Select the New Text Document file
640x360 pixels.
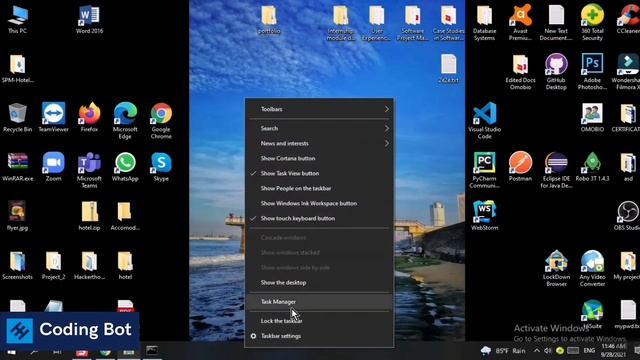coord(556,22)
